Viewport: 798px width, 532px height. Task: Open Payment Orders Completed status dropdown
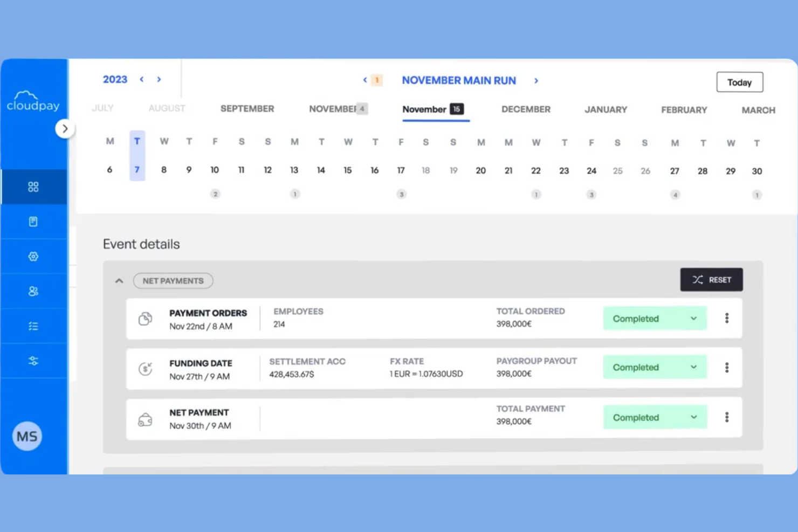click(655, 319)
